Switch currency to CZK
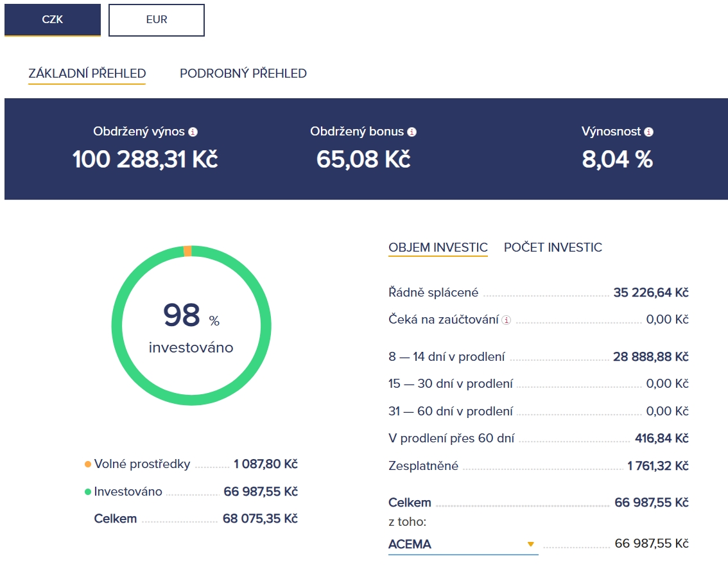 [53, 20]
